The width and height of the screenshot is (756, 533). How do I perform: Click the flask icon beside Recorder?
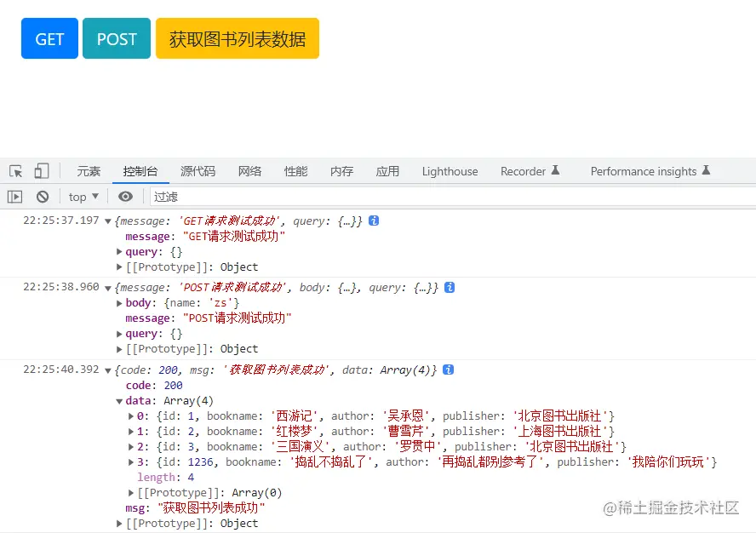click(x=555, y=170)
